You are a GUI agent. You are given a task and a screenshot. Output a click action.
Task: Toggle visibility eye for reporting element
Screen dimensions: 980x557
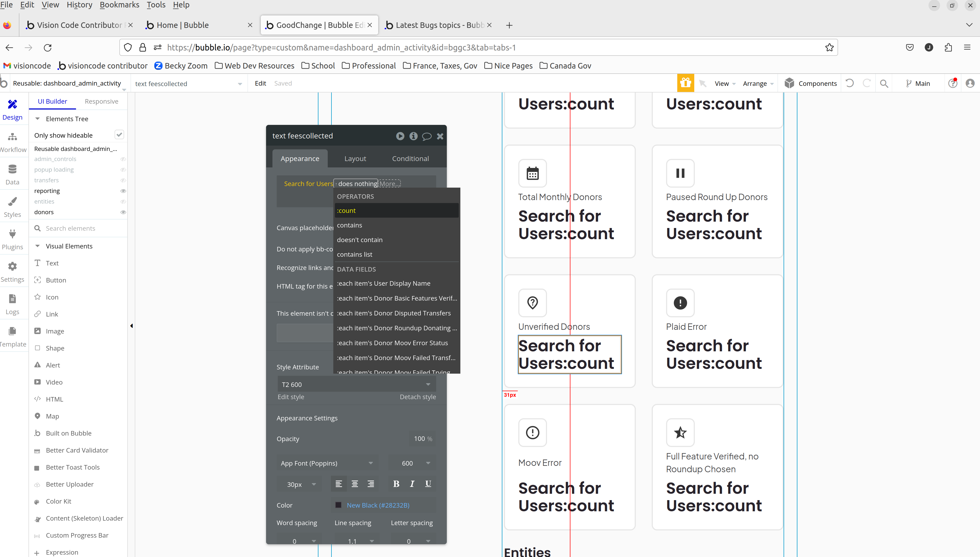coord(123,191)
